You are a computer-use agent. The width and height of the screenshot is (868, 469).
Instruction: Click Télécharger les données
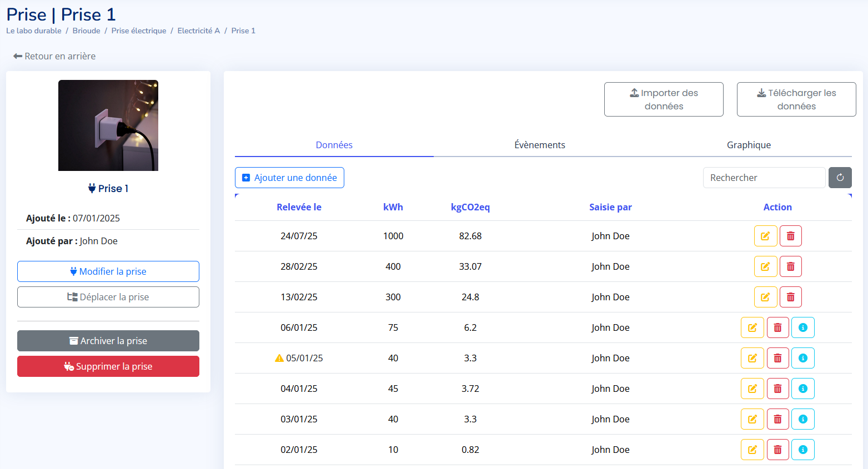[x=796, y=99]
